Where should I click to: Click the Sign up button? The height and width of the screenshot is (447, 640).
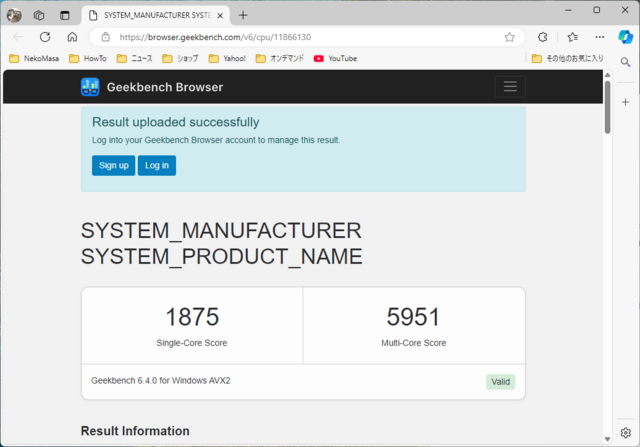(x=113, y=165)
